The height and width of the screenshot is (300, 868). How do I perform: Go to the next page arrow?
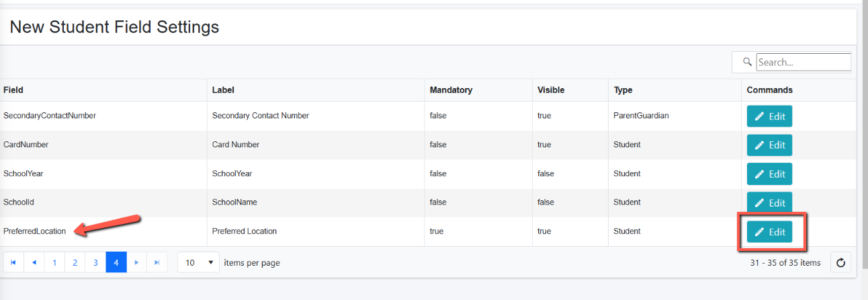pyautogui.click(x=136, y=263)
